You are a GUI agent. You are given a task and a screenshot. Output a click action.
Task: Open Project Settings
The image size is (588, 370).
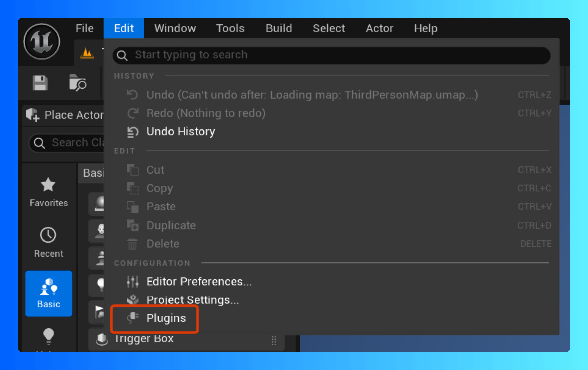[192, 300]
